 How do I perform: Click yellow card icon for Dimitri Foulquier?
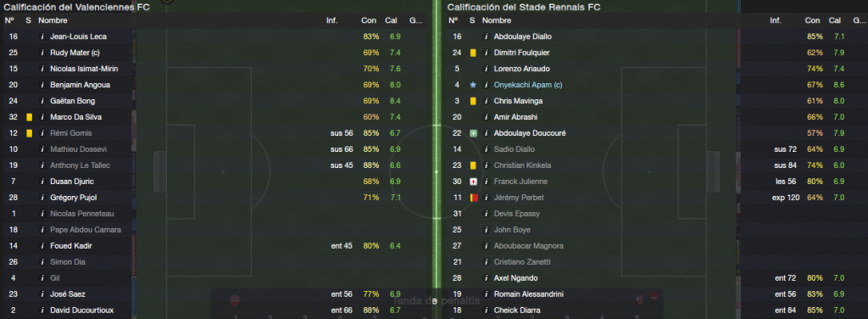click(473, 53)
